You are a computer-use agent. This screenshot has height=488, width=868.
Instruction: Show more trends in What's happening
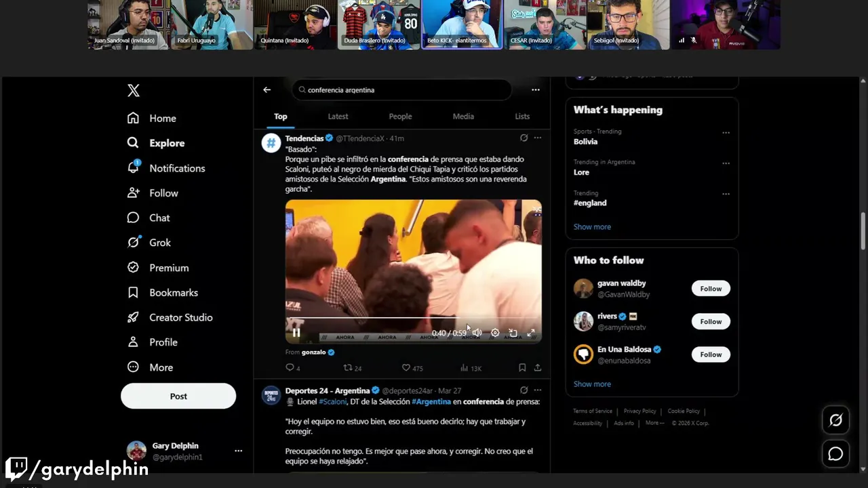592,227
